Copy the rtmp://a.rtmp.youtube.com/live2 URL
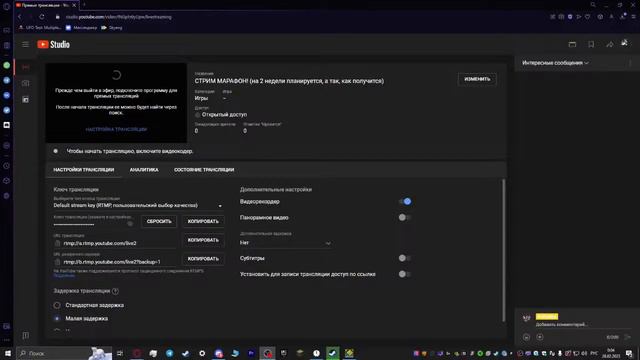 [x=203, y=240]
